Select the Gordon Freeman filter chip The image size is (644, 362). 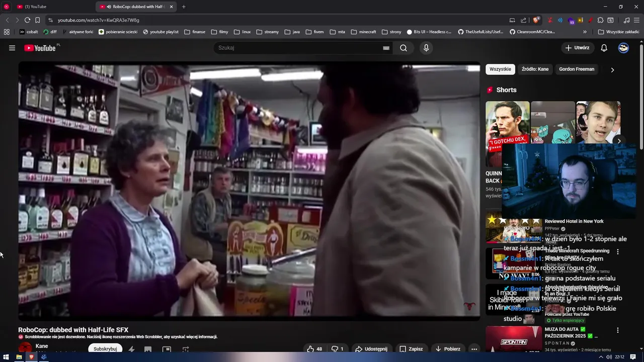pyautogui.click(x=577, y=69)
